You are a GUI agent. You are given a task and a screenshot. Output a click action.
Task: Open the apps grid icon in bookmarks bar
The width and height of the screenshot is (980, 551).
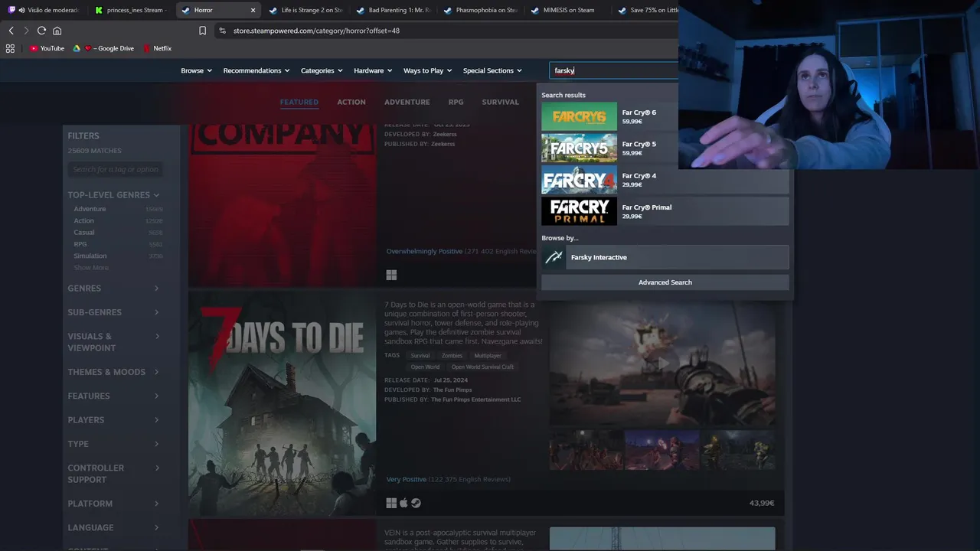pos(10,48)
